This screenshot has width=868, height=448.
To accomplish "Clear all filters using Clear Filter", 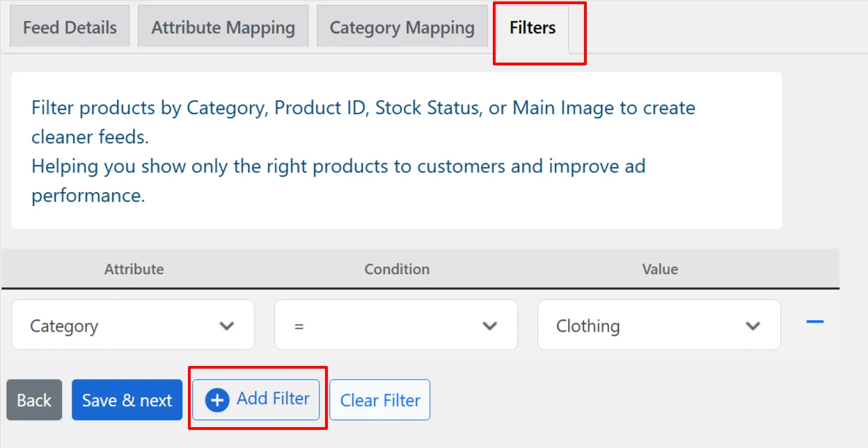I will (x=379, y=399).
